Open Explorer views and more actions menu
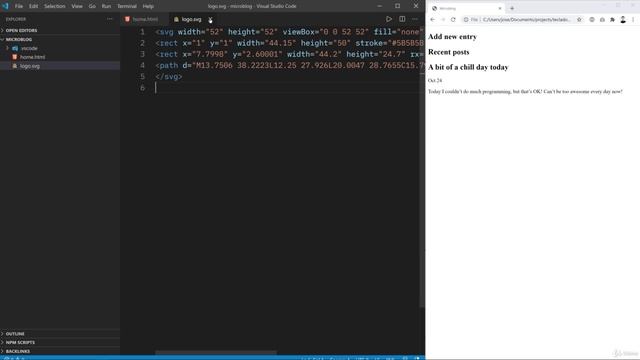This screenshot has width=640, height=360. coord(109,19)
